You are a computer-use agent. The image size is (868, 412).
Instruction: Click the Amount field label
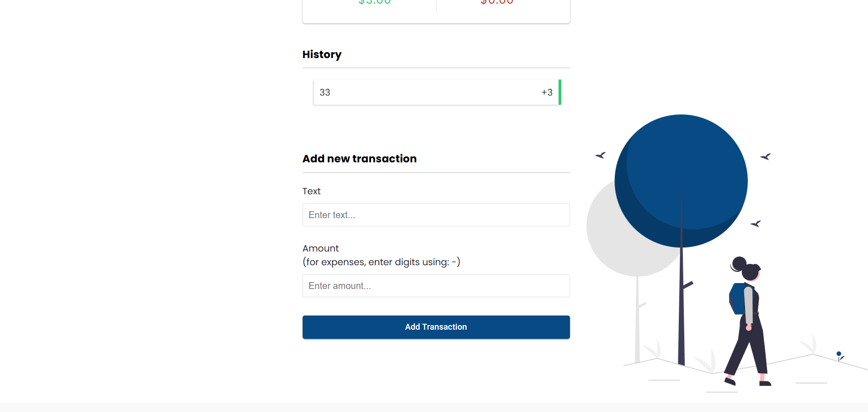coord(320,248)
